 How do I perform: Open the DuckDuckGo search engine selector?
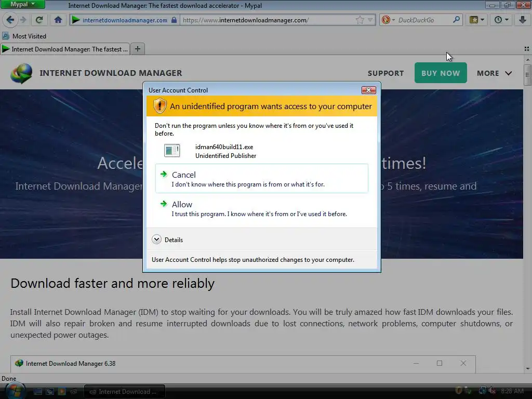click(x=388, y=20)
